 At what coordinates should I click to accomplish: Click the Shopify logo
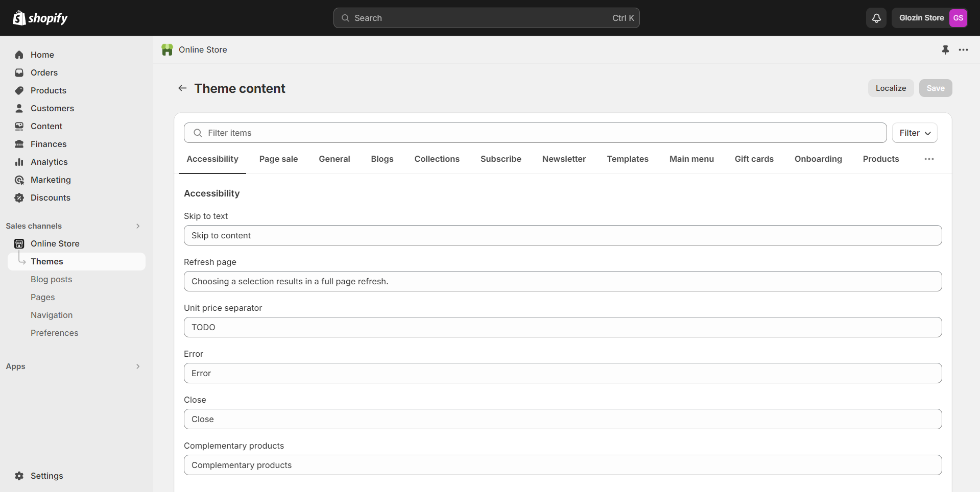coord(40,18)
